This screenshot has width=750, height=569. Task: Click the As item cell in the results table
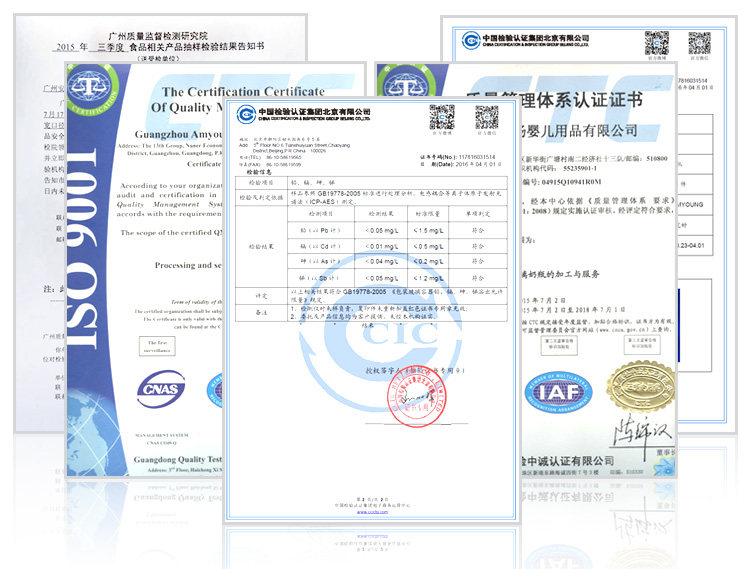pyautogui.click(x=321, y=262)
